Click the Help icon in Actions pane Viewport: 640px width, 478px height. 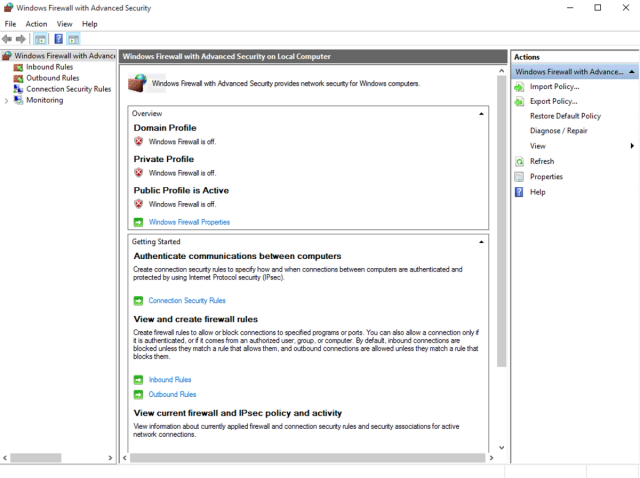(x=519, y=192)
